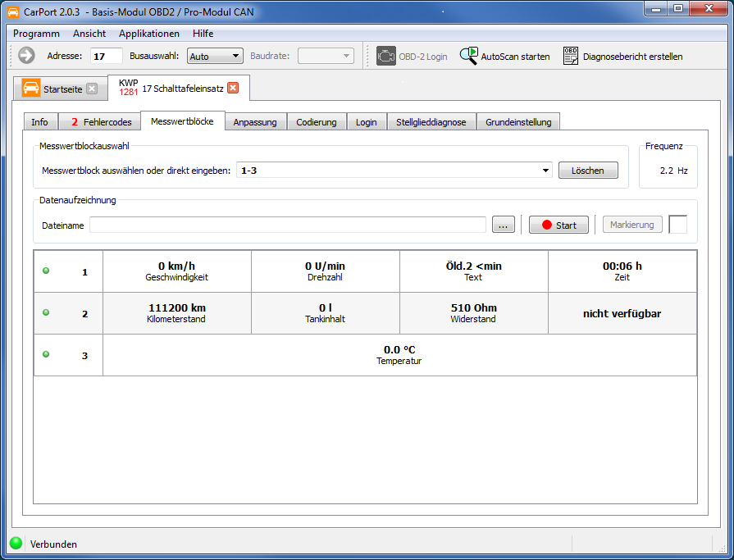Click green indicator of measurement row 2

[x=46, y=312]
